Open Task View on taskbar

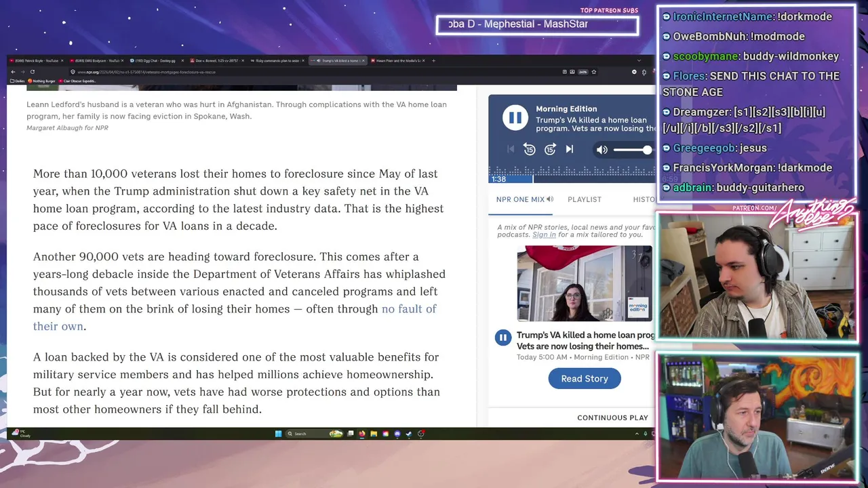351,434
